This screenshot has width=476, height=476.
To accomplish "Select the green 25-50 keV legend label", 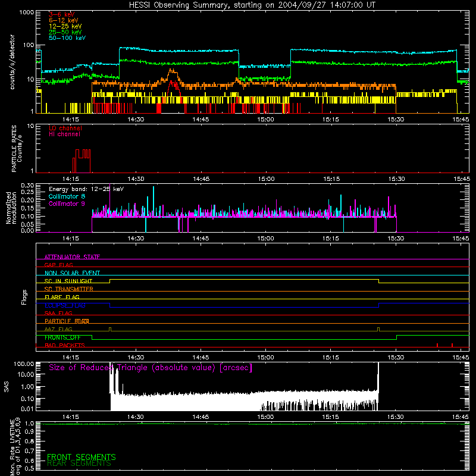I will [x=65, y=32].
